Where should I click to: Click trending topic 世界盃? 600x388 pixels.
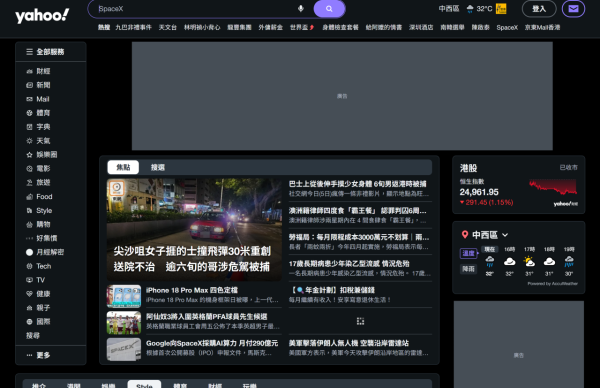(302, 28)
